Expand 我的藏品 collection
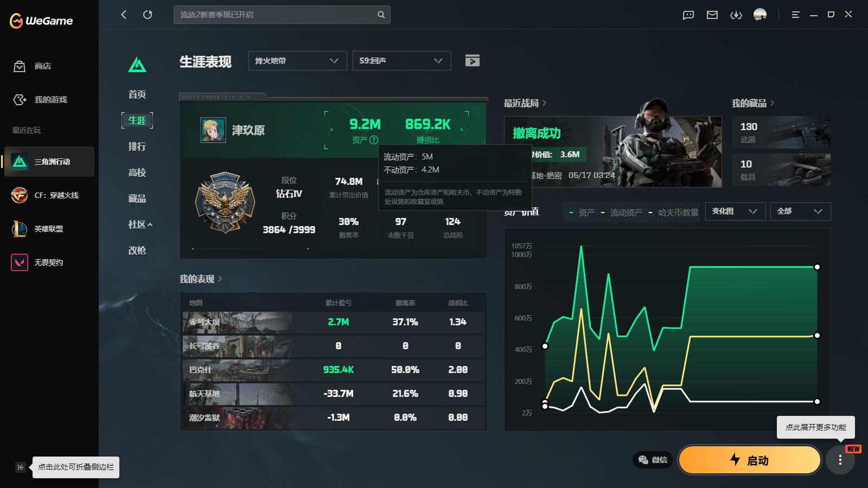The image size is (868, 488). tap(753, 103)
